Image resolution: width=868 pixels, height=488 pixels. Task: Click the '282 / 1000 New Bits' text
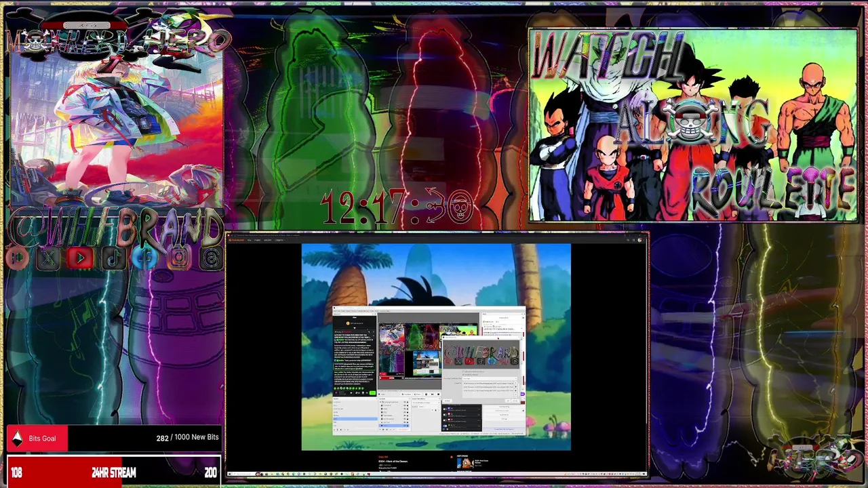point(187,437)
